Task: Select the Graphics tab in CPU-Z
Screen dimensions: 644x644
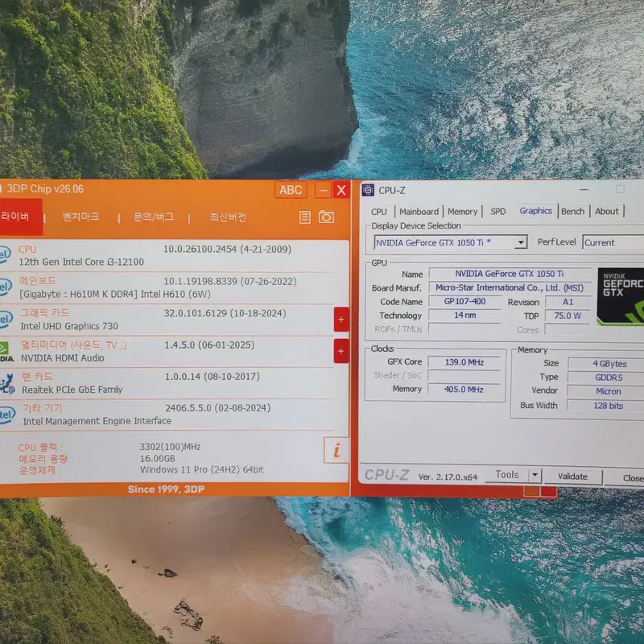Action: click(535, 211)
